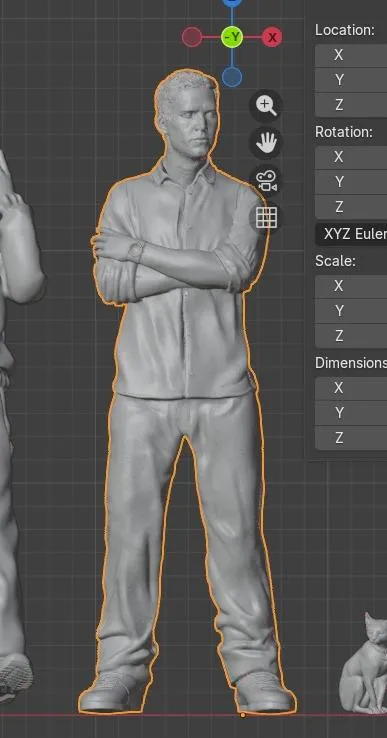Viewport: 387px width, 738px height.
Task: Click the Location Y field
Action: click(x=351, y=80)
